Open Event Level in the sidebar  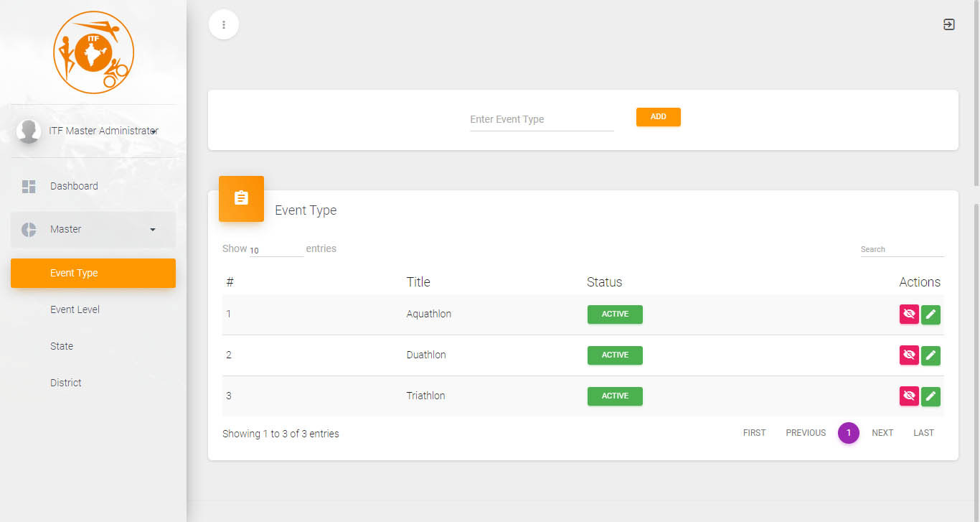(93, 309)
